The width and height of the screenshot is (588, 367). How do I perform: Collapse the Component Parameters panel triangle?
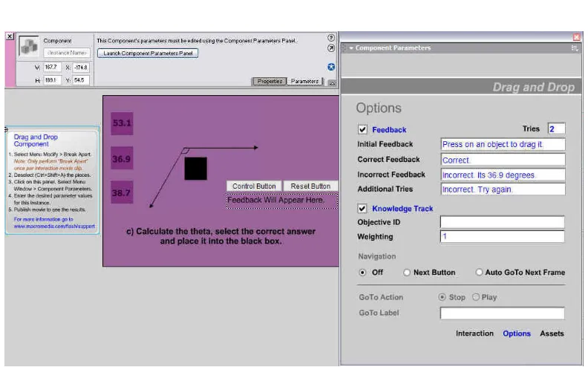(351, 48)
